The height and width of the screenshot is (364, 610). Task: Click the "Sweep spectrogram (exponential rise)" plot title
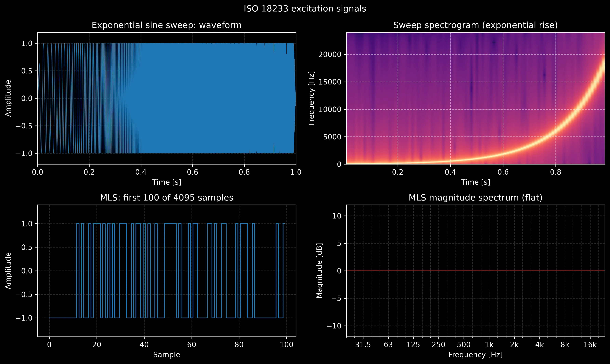point(476,25)
